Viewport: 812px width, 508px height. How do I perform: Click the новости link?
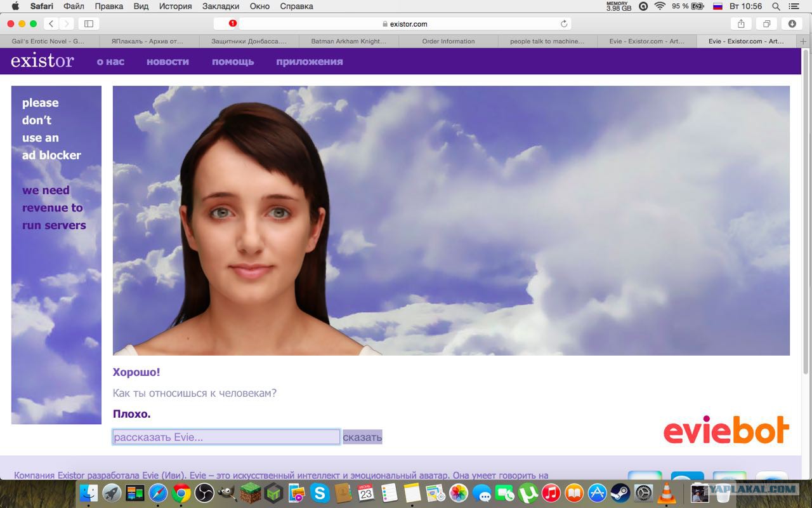pos(167,62)
